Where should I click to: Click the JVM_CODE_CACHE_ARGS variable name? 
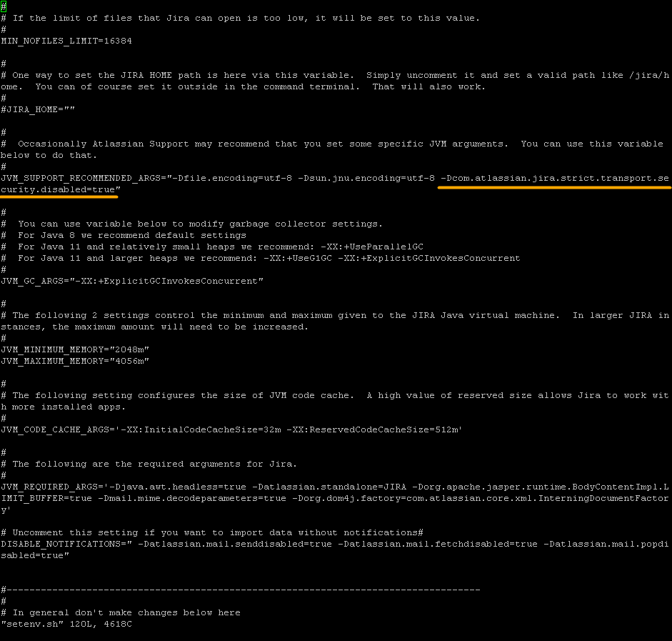(55, 429)
